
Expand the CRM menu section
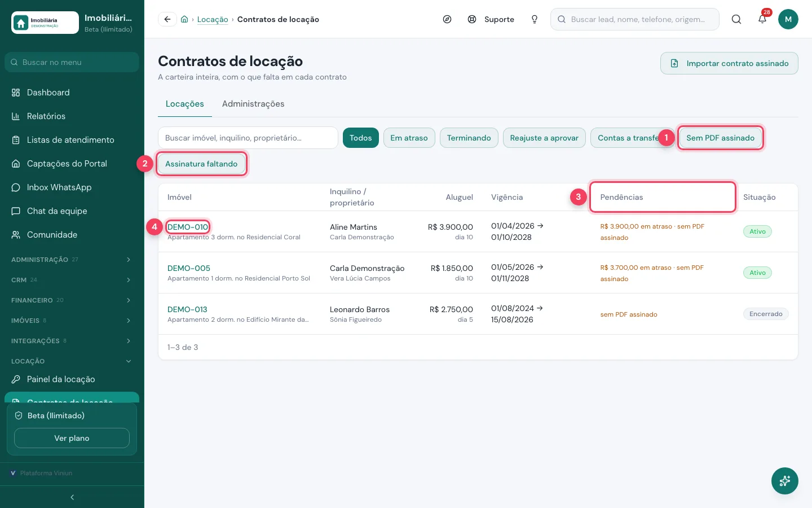[x=72, y=280]
